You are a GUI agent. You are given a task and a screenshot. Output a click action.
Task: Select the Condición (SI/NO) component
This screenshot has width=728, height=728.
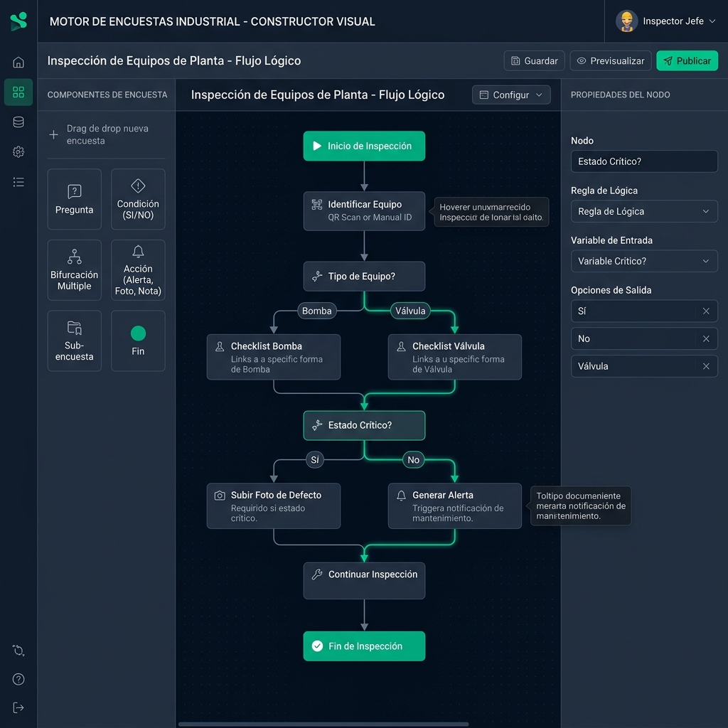138,199
